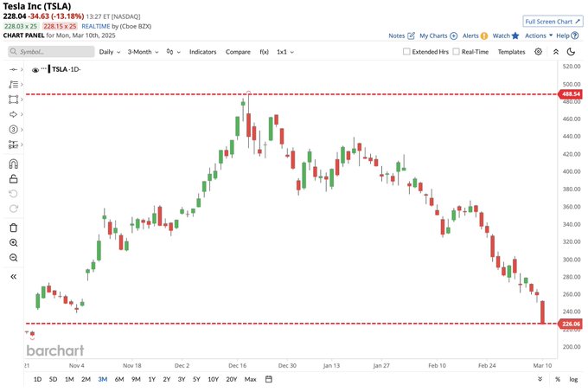The image size is (588, 392).
Task: Toggle the magnet snap tool
Action: (13, 164)
